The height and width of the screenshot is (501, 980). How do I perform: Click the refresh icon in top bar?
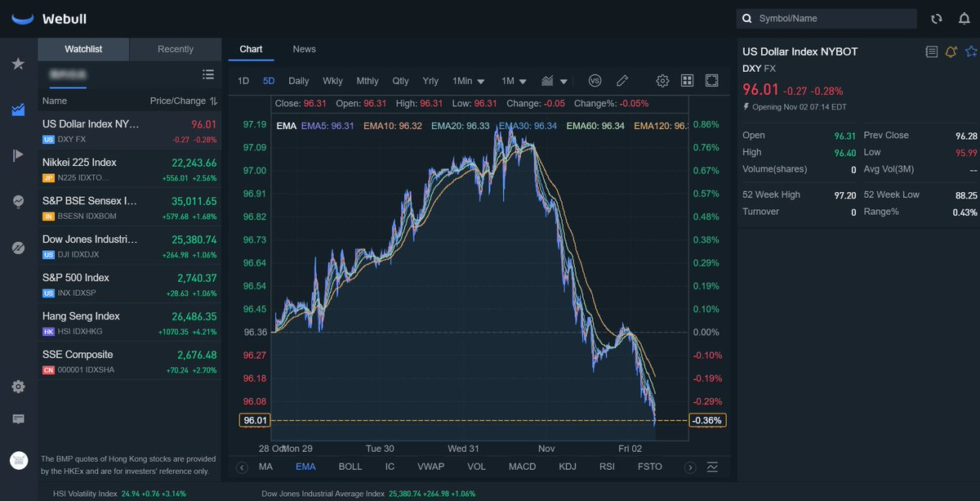tap(936, 19)
